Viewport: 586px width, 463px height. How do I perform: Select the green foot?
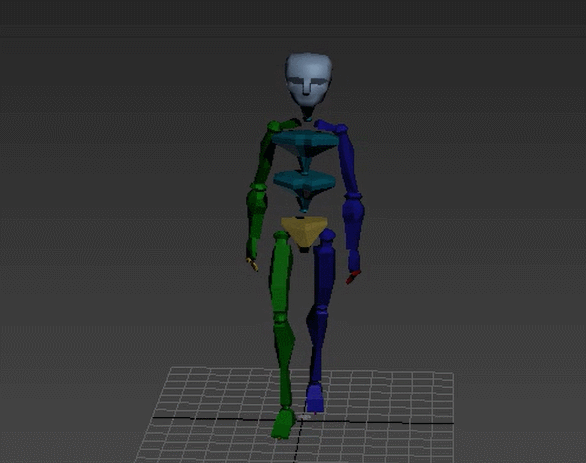283,423
